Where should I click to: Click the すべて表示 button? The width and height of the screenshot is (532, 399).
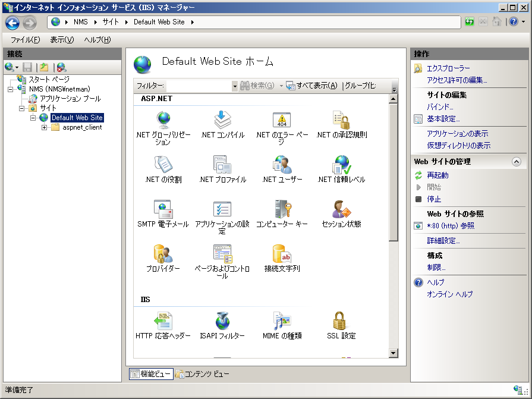[x=312, y=86]
